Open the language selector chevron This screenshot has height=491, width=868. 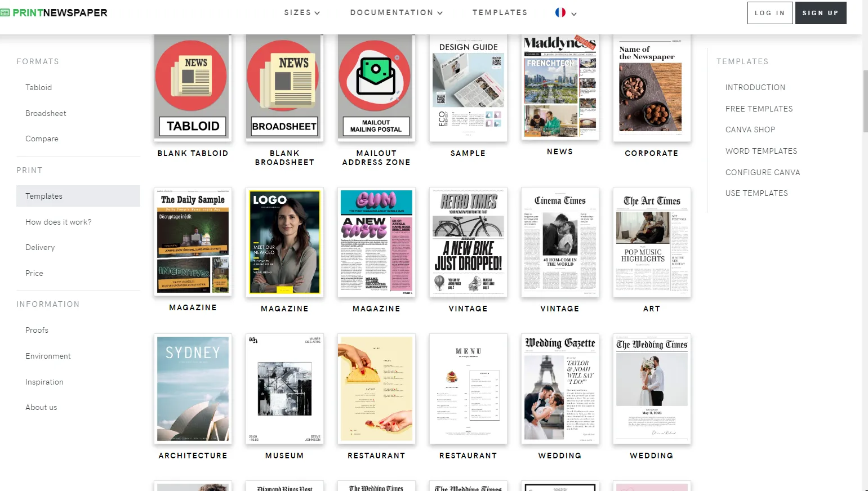point(574,14)
